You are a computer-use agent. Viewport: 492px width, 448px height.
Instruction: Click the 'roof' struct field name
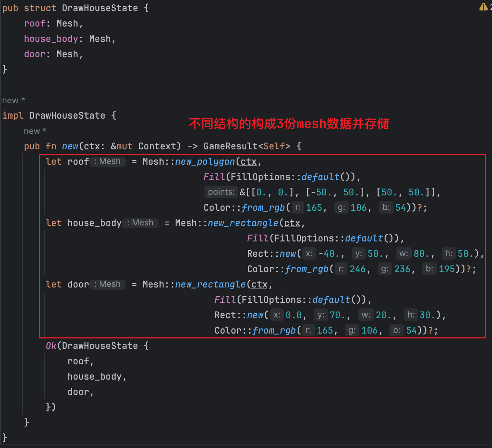(35, 23)
